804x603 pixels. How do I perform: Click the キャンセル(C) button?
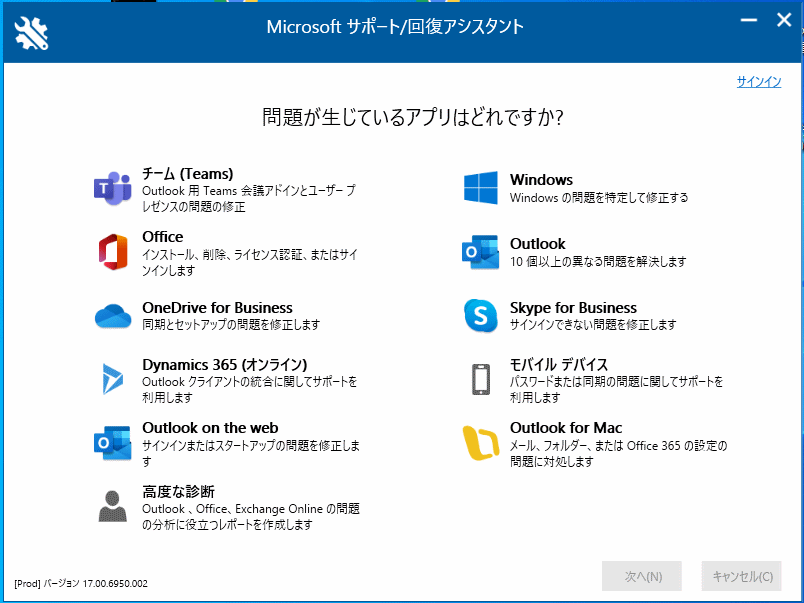(x=741, y=576)
